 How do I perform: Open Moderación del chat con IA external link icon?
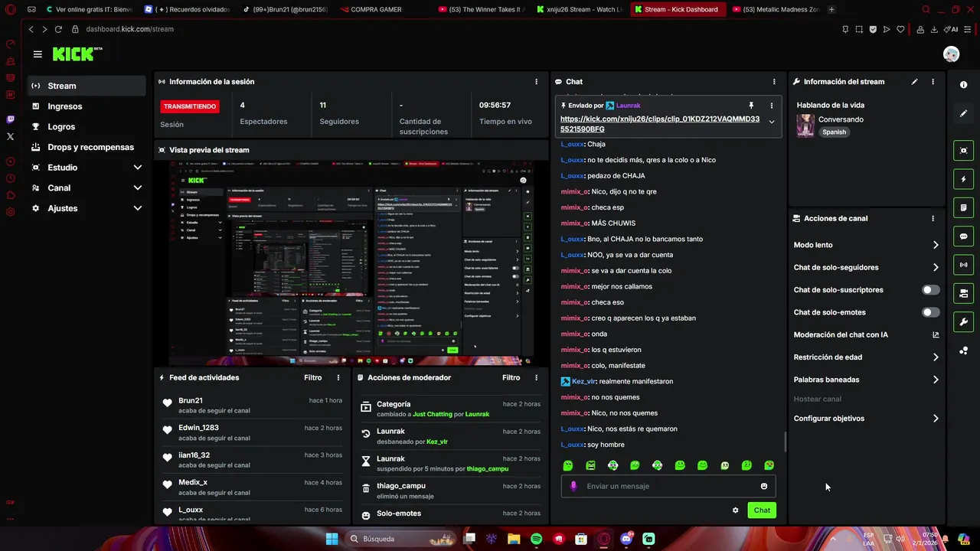pos(936,334)
